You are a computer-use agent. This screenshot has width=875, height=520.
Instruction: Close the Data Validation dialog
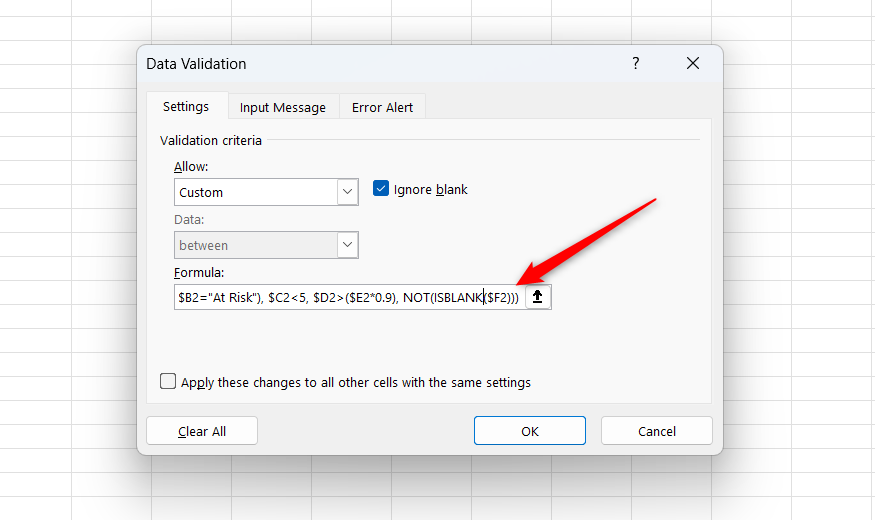693,63
